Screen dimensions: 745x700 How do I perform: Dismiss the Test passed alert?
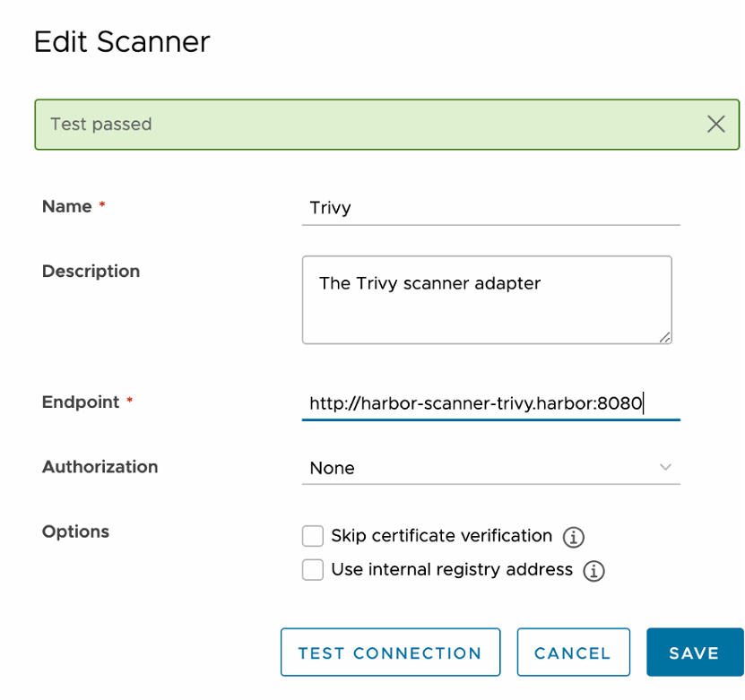click(x=715, y=125)
